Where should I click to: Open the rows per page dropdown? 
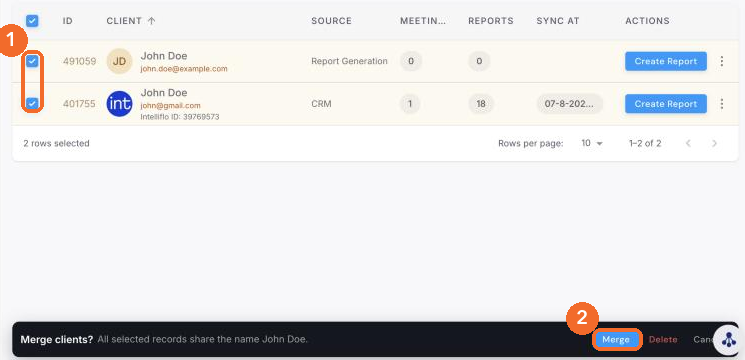click(x=592, y=143)
